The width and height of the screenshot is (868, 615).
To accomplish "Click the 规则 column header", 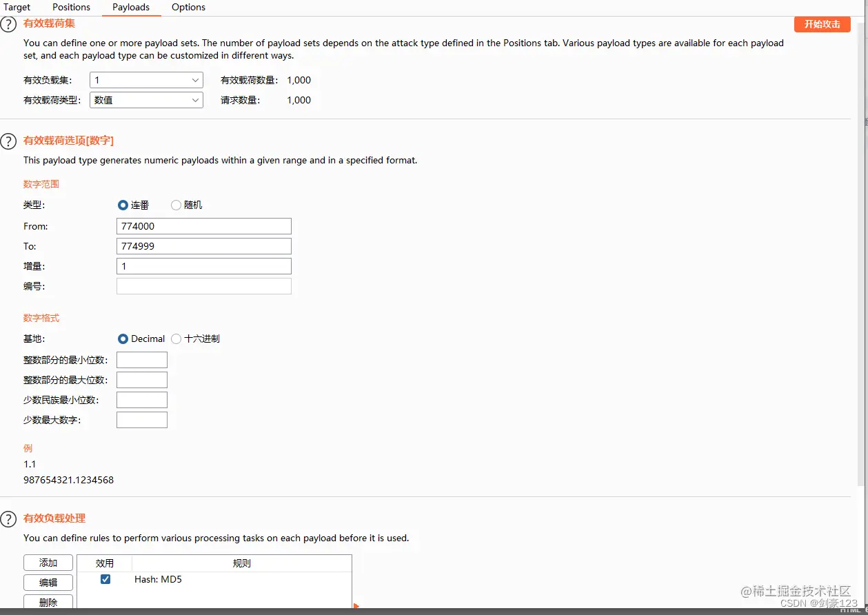I will click(242, 563).
